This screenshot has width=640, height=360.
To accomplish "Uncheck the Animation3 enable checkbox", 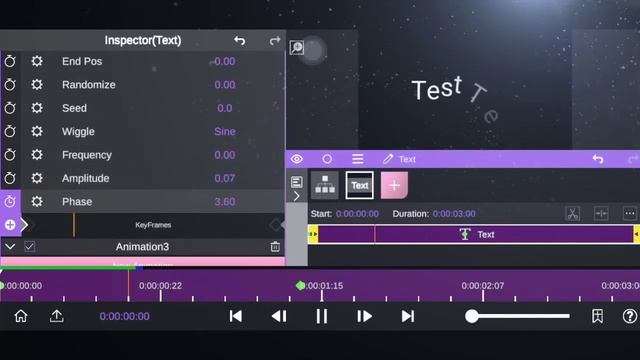I will pyautogui.click(x=29, y=247).
